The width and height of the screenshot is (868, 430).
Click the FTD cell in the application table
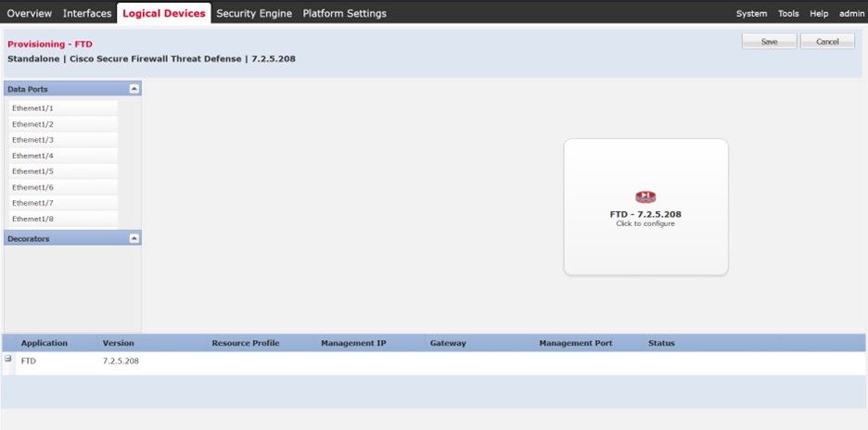pyautogui.click(x=28, y=360)
